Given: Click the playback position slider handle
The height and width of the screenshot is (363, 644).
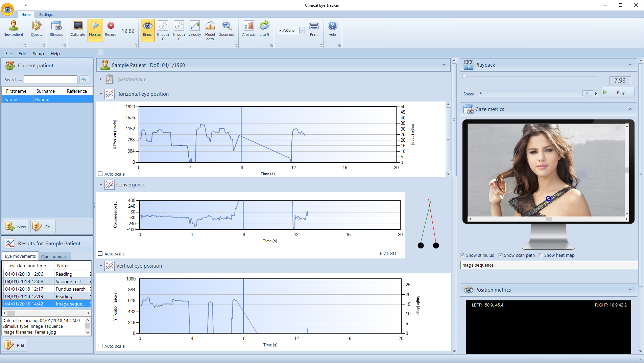Looking at the screenshot, I should [464, 77].
